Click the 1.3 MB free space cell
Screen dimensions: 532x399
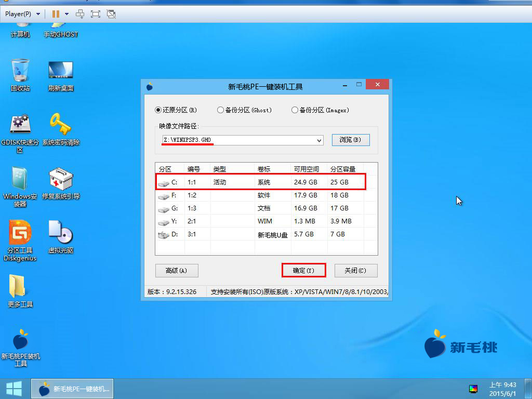click(304, 221)
